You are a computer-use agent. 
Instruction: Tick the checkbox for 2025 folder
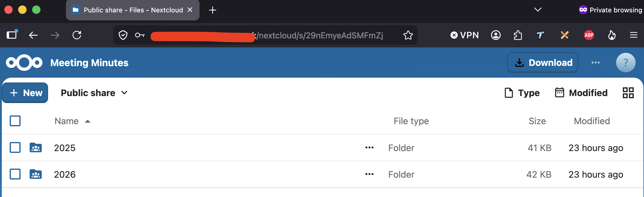[x=15, y=148]
